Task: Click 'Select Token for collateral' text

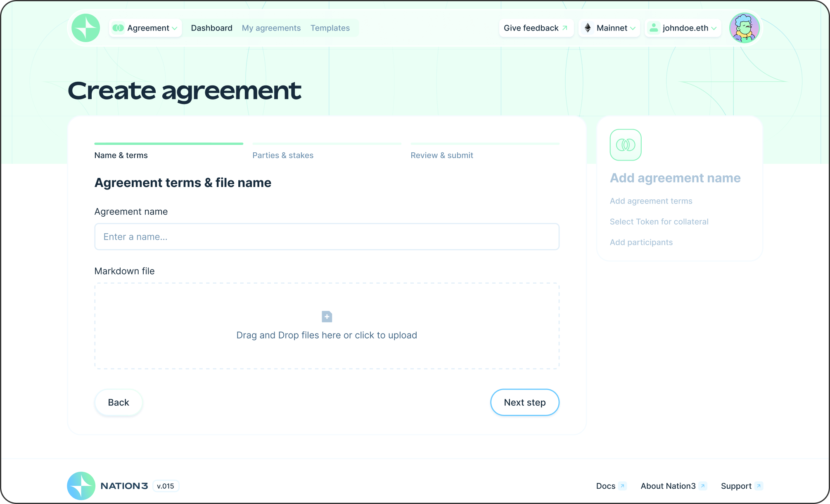Action: pos(659,222)
